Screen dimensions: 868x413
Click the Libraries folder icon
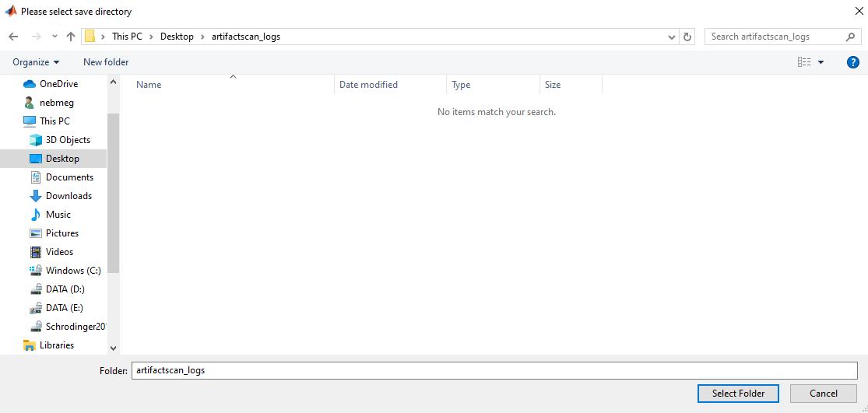click(30, 345)
